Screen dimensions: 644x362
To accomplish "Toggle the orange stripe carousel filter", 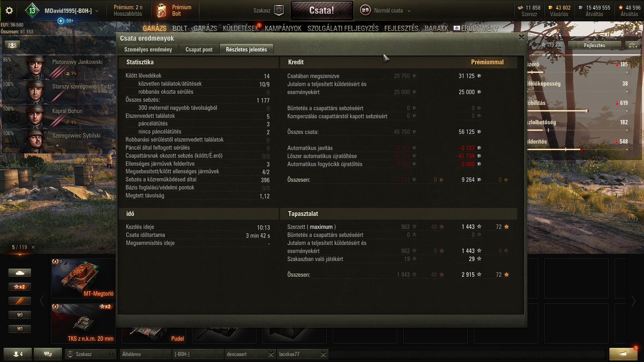I will [x=20, y=301].
